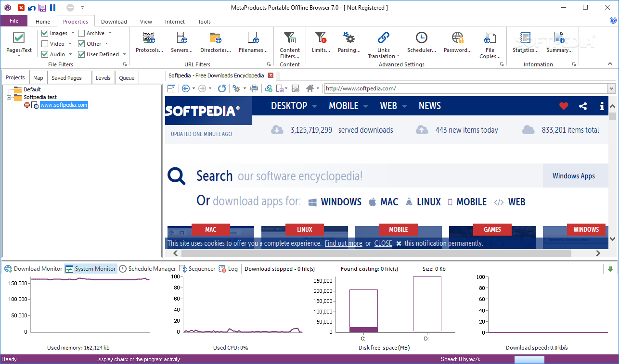Enable the Video file filter checkbox
This screenshot has height=364, width=619.
click(x=45, y=44)
